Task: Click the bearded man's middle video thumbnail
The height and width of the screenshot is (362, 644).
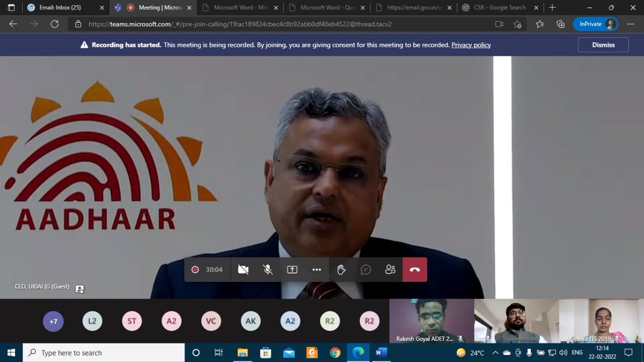Action: (x=516, y=321)
